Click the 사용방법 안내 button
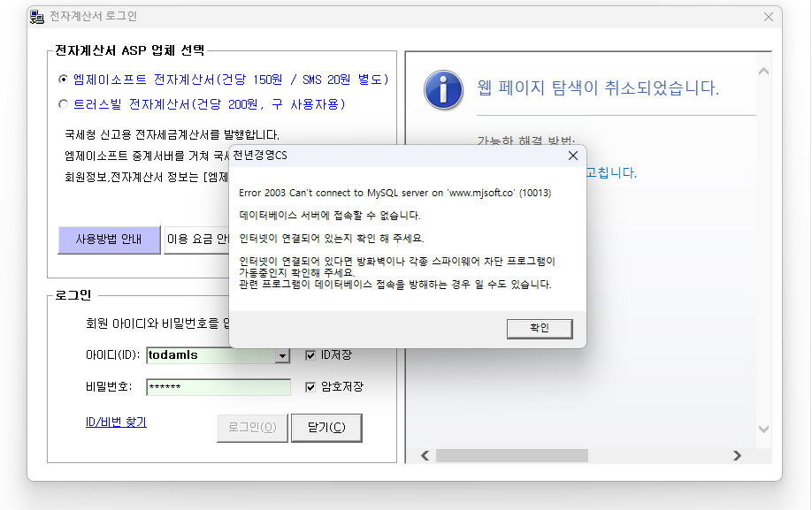This screenshot has height=510, width=812. [x=109, y=240]
